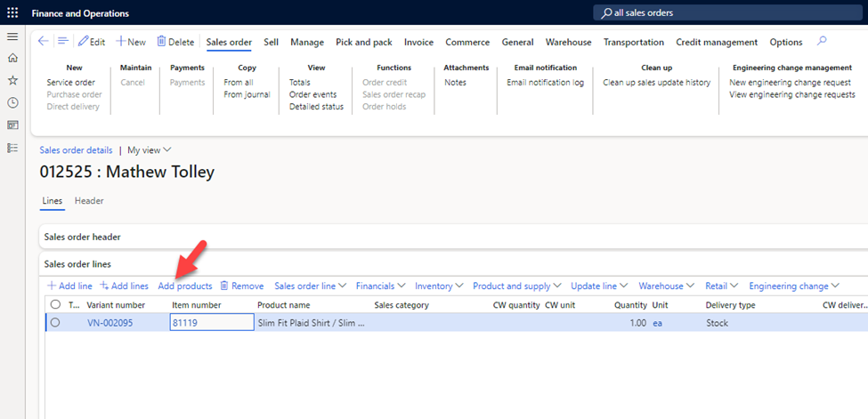Click the action pane search magnifier icon
The height and width of the screenshot is (419, 868).
tap(822, 42)
